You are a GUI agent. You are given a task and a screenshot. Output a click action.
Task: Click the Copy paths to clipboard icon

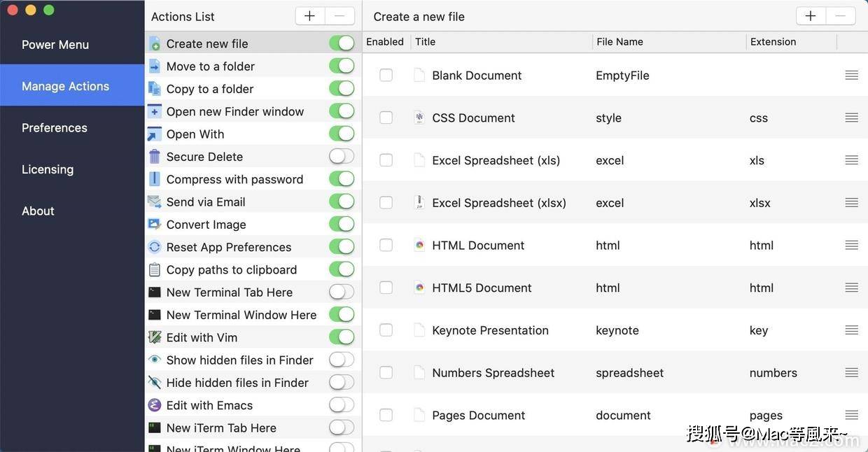tap(155, 269)
